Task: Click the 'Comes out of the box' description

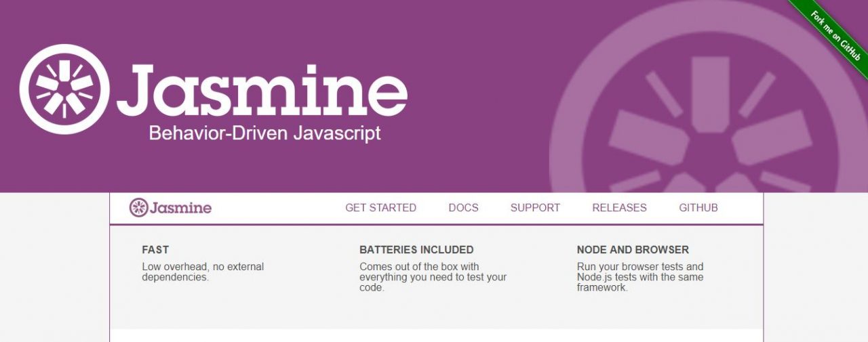Action: pos(433,277)
